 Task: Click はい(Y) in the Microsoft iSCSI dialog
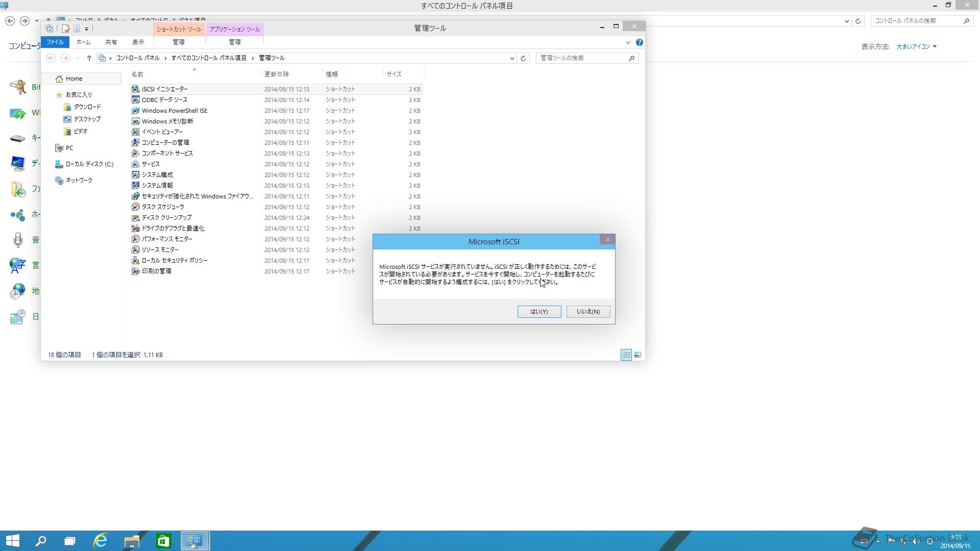coord(539,312)
